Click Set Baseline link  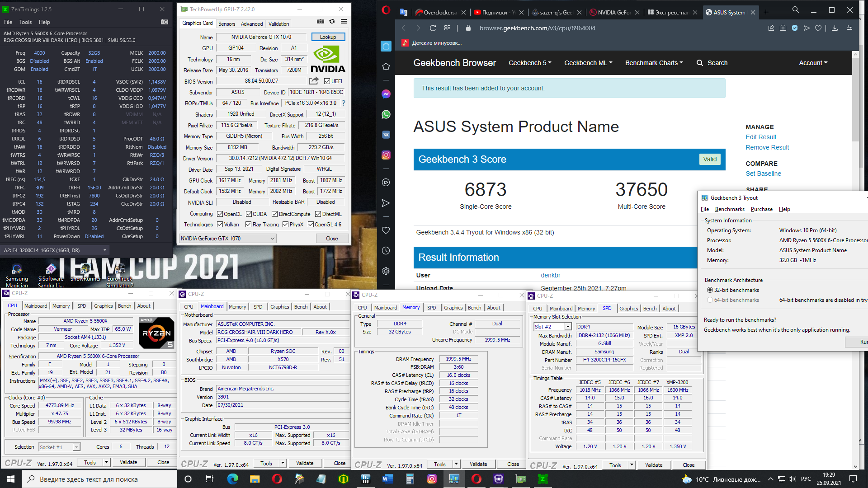coord(763,174)
